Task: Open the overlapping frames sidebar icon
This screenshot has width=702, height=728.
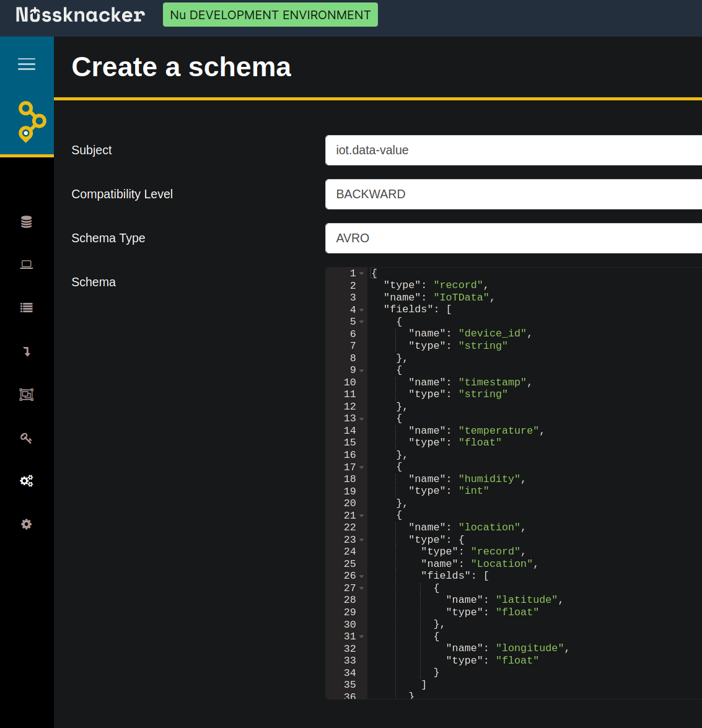Action: coord(27,395)
